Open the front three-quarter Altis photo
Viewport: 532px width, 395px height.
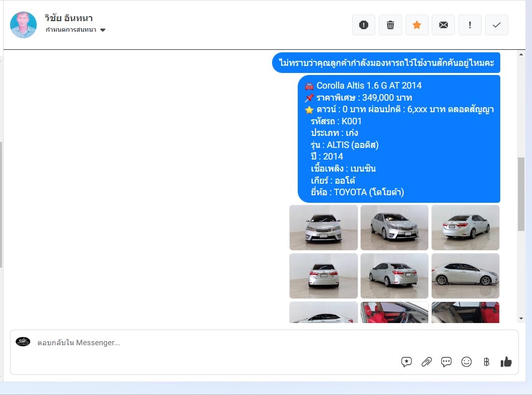coord(394,227)
